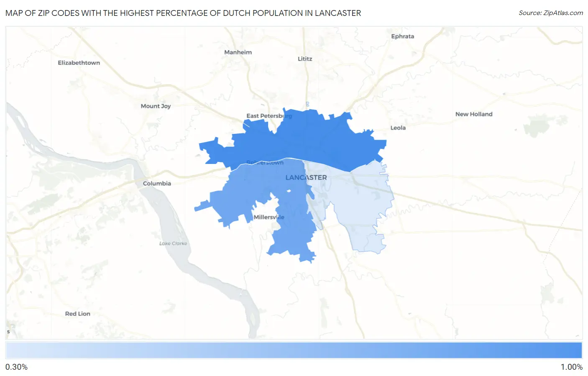Click the Red Lion label
Image resolution: width=588 pixels, height=376 pixels.
(x=78, y=314)
